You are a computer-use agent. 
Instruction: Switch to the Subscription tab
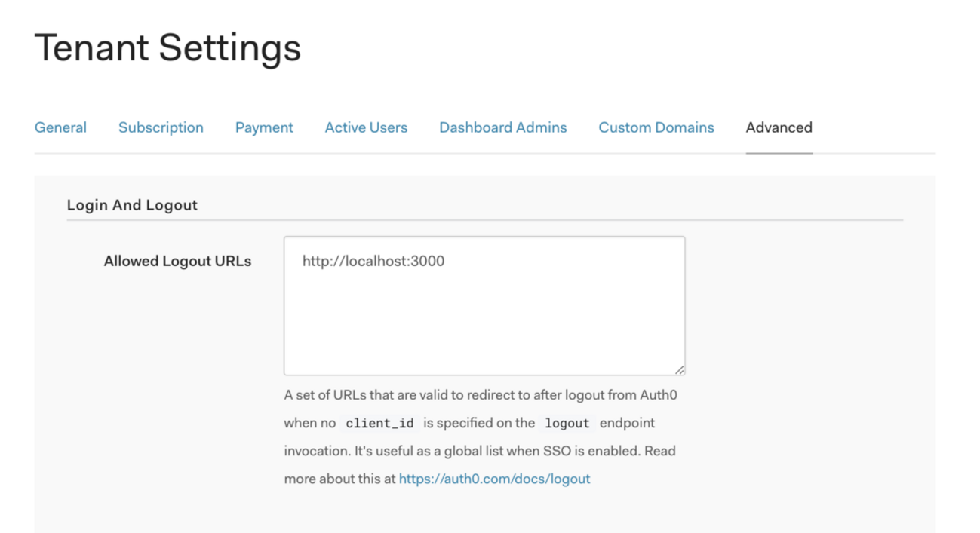tap(161, 127)
